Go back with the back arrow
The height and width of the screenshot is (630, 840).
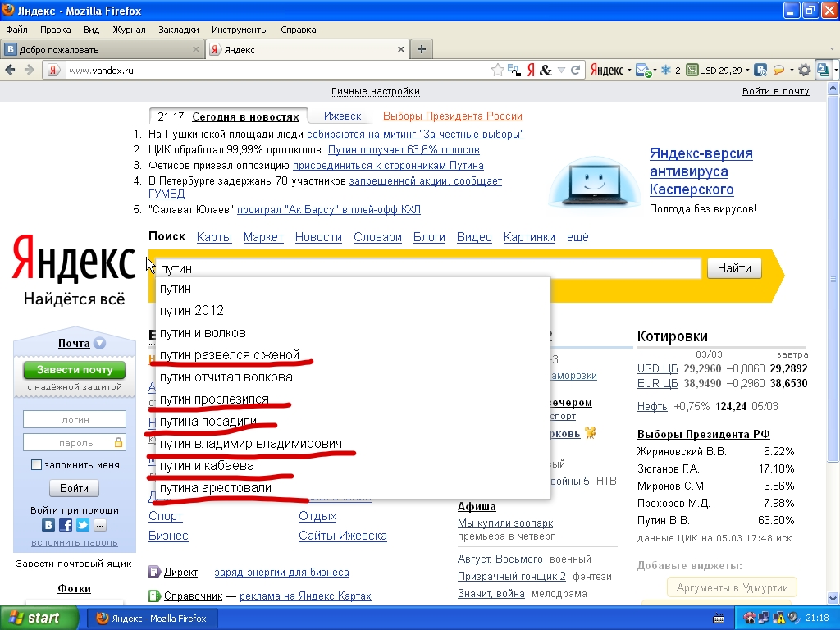point(10,70)
